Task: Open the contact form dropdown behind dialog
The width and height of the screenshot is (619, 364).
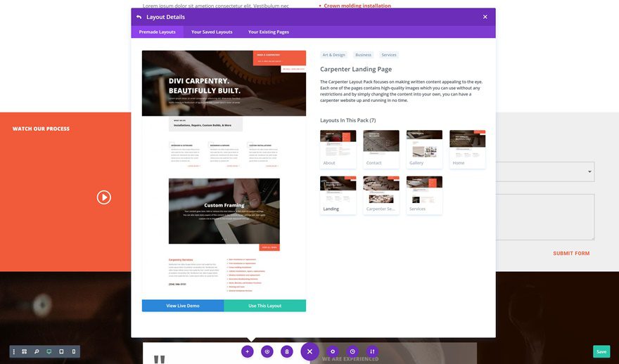Action: click(x=545, y=171)
